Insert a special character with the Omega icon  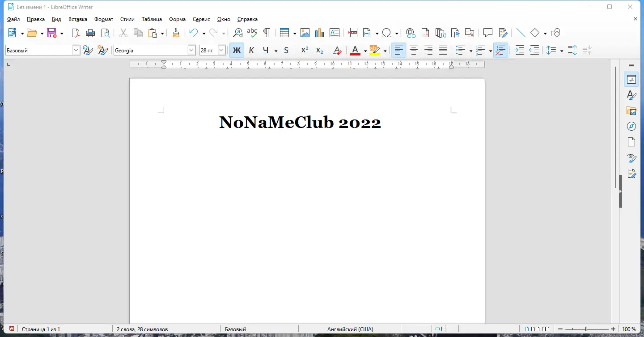point(387,33)
